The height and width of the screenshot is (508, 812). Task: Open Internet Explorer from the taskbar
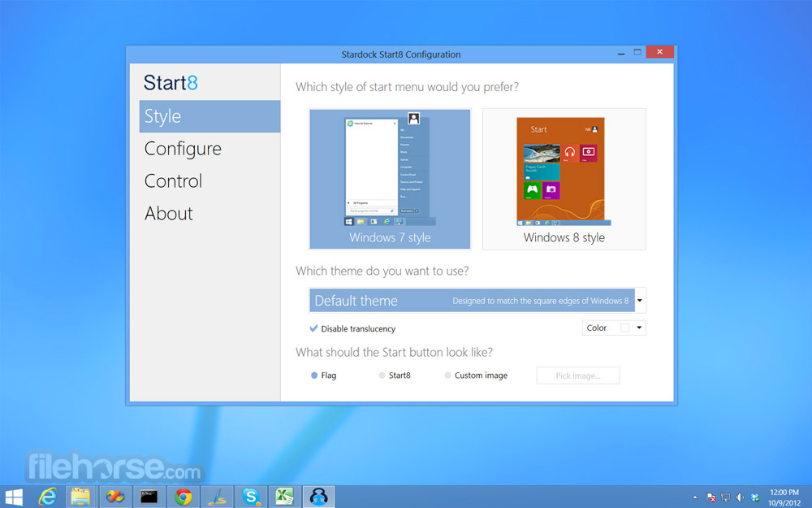[48, 497]
